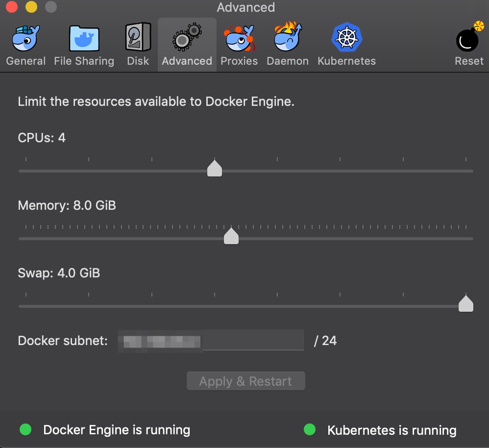The width and height of the screenshot is (489, 448).
Task: Switch to the Kubernetes tab label
Action: [x=346, y=61]
